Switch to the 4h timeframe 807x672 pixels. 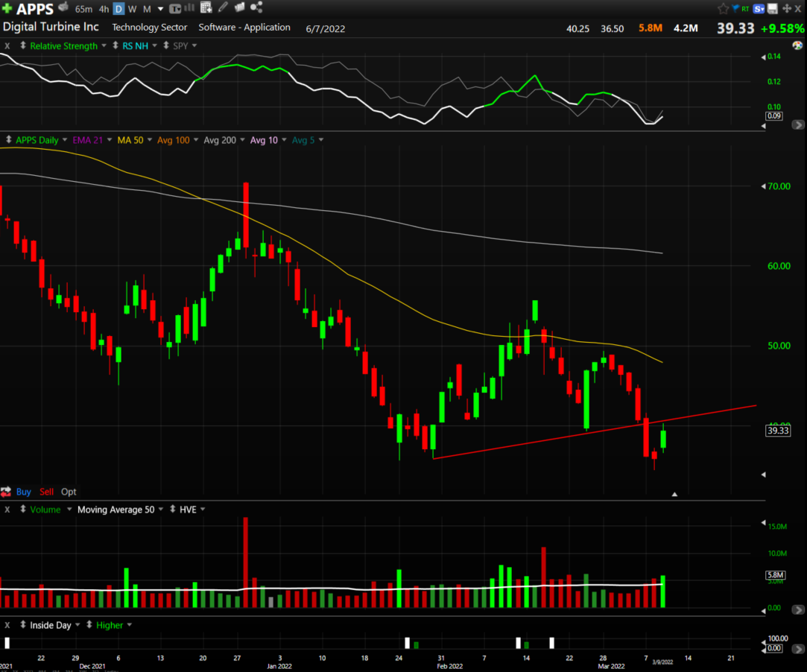(104, 9)
